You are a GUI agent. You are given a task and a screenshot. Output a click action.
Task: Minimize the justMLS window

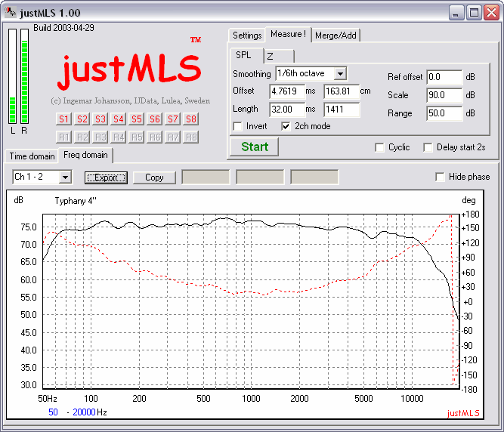[456, 13]
